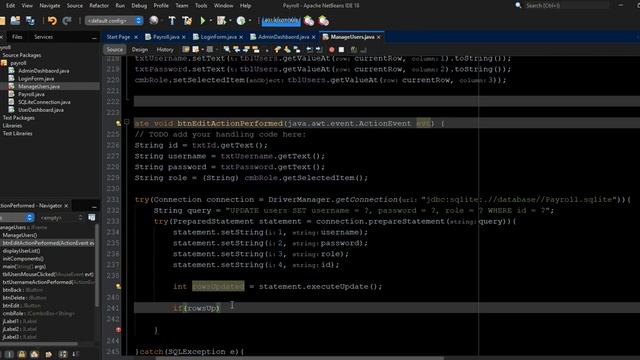Switch to the Design view
This screenshot has width=640, height=360.
click(140, 50)
